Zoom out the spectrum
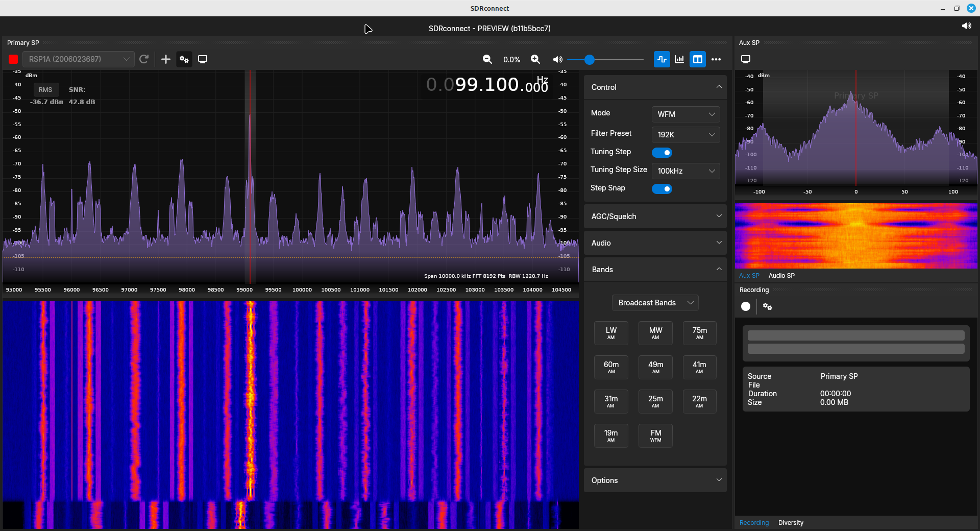Viewport: 980px width, 531px height. click(x=487, y=59)
